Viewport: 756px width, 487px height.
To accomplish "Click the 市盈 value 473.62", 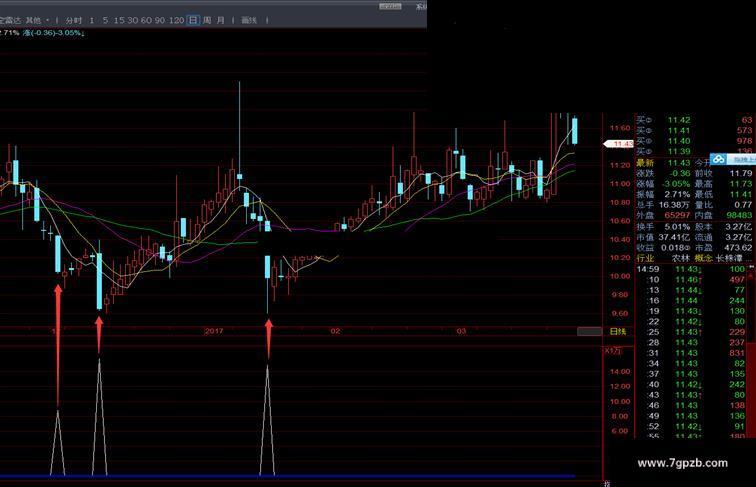I will [738, 248].
